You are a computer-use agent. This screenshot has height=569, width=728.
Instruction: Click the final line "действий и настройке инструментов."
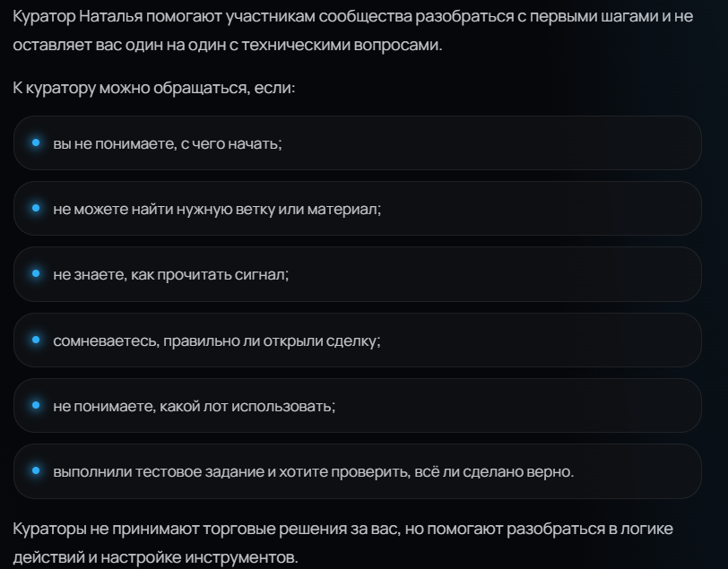(155, 557)
